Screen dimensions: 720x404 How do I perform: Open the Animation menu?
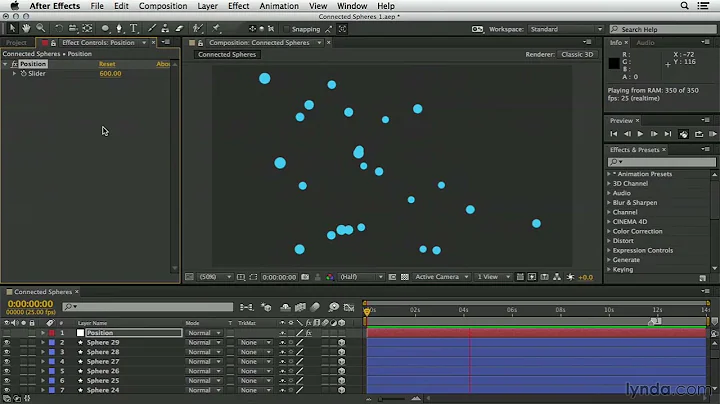tap(279, 6)
